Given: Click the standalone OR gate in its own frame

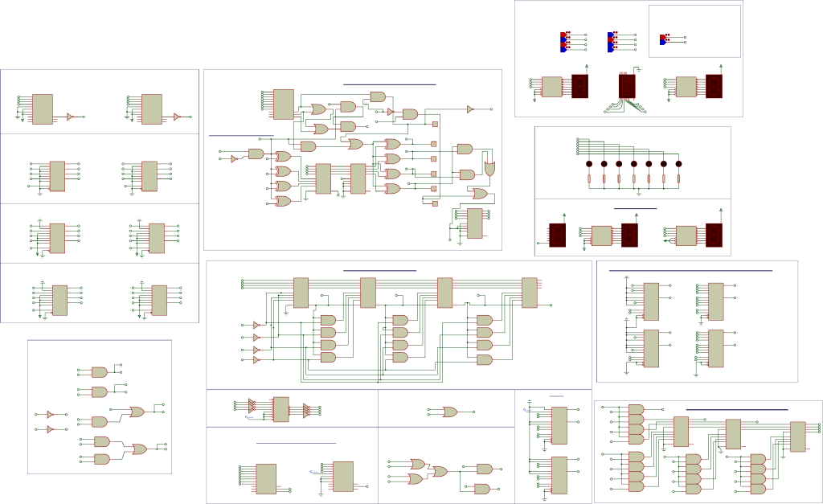Looking at the screenshot, I should (x=450, y=412).
